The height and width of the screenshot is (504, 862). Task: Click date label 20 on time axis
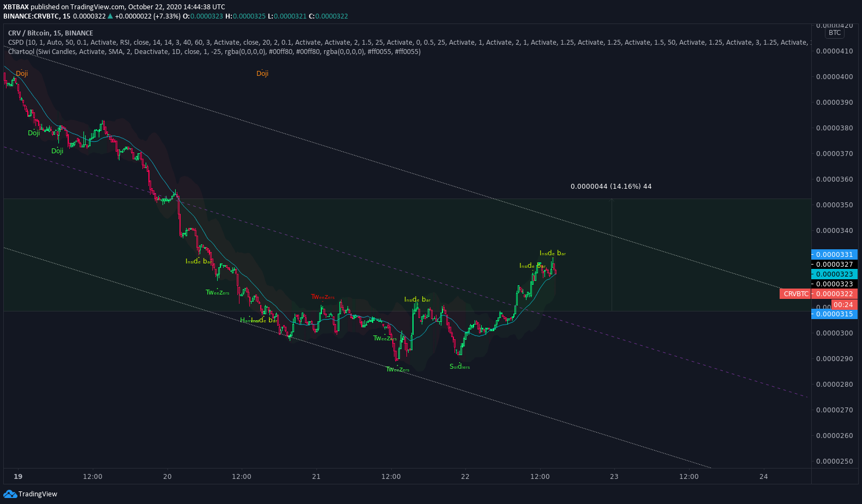[167, 477]
